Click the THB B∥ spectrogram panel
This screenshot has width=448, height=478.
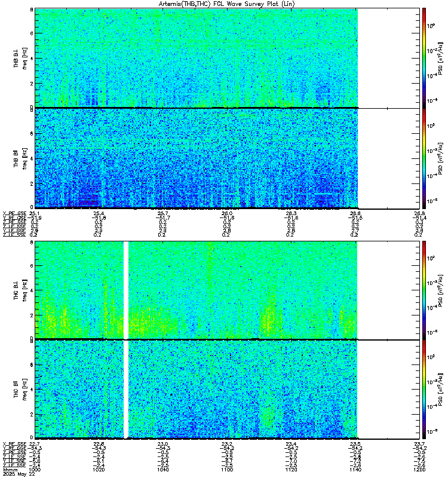[228, 158]
